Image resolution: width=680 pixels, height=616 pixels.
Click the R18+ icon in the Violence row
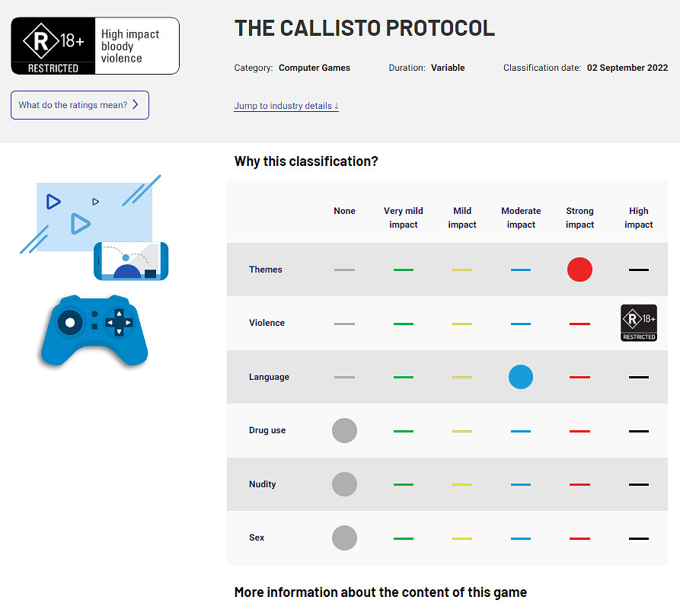tap(638, 323)
